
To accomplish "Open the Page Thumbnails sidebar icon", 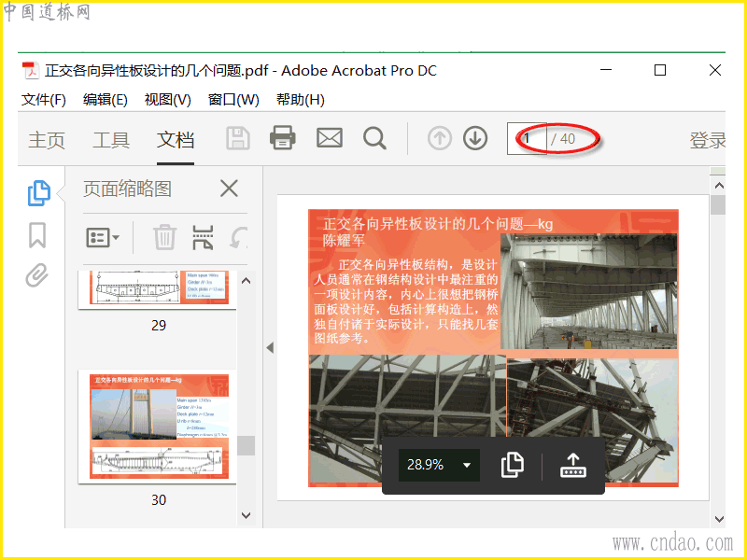I will click(38, 193).
